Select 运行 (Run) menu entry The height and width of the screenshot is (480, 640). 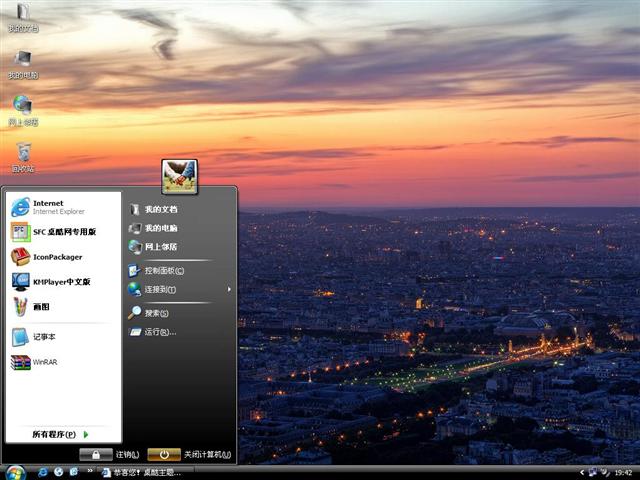pos(159,332)
